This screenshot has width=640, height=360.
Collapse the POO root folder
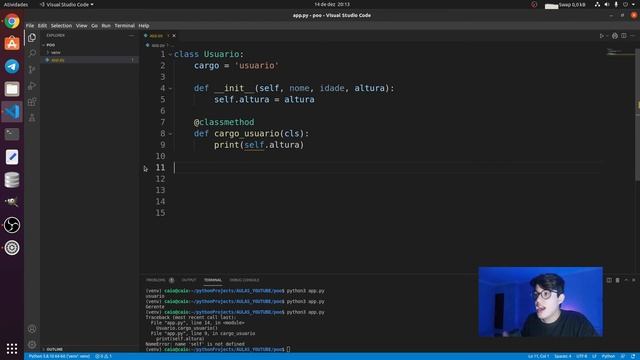point(51,45)
